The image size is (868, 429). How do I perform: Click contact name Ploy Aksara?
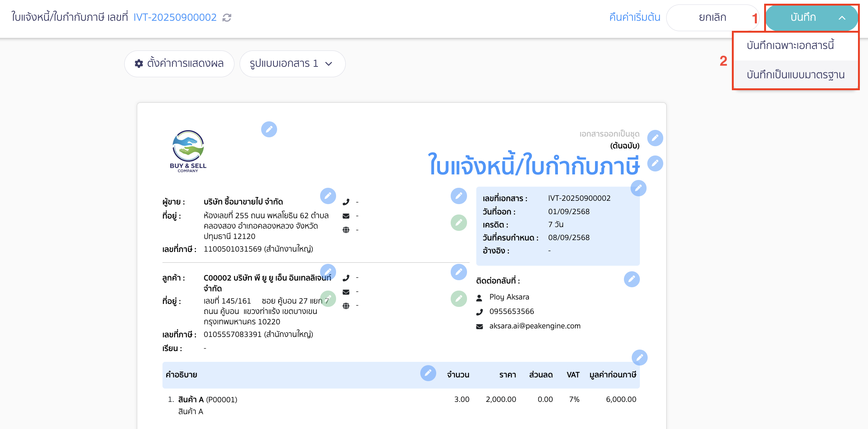click(509, 297)
